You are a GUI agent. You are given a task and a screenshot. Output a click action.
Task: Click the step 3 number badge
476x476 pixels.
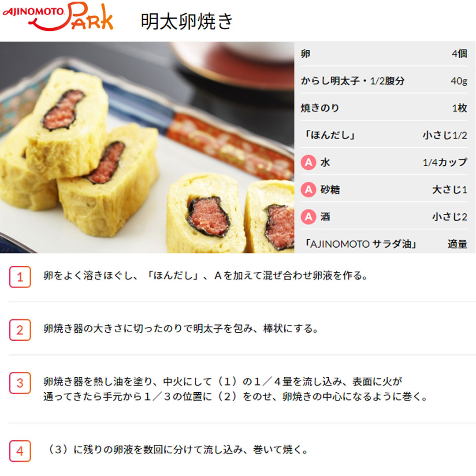tap(20, 383)
